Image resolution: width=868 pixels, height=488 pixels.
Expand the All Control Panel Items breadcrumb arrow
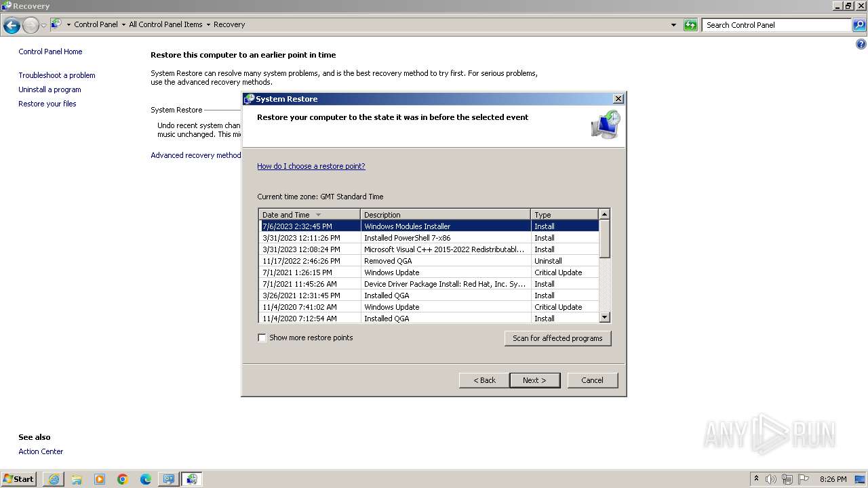208,24
